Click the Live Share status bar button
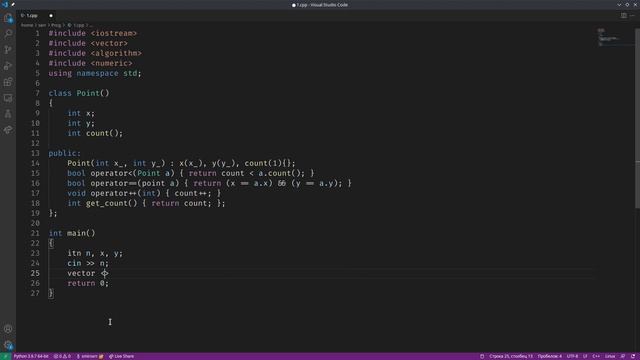The width and height of the screenshot is (640, 360). pyautogui.click(x=122, y=356)
